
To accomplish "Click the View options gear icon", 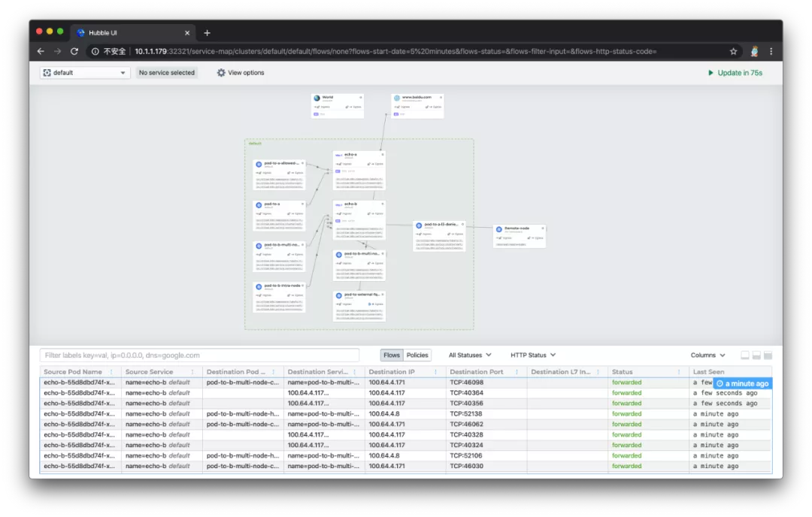I will coord(221,72).
